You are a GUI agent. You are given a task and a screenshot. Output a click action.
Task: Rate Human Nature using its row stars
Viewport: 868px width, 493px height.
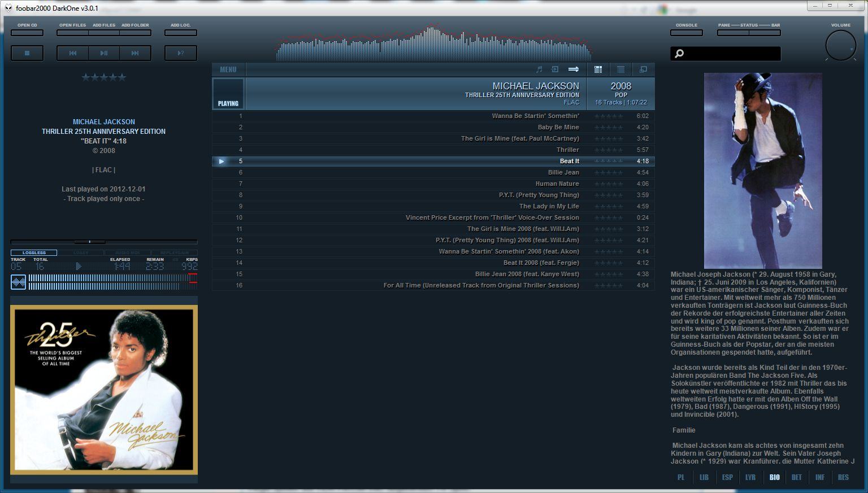[609, 184]
